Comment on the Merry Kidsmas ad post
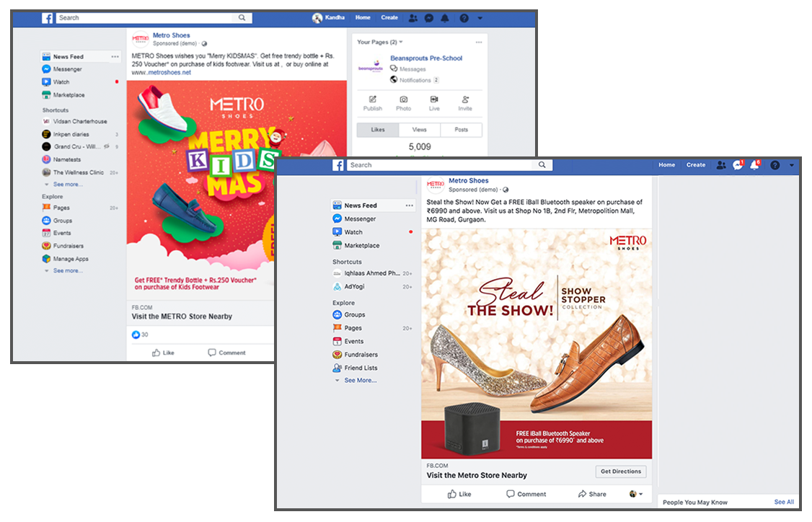 227,353
